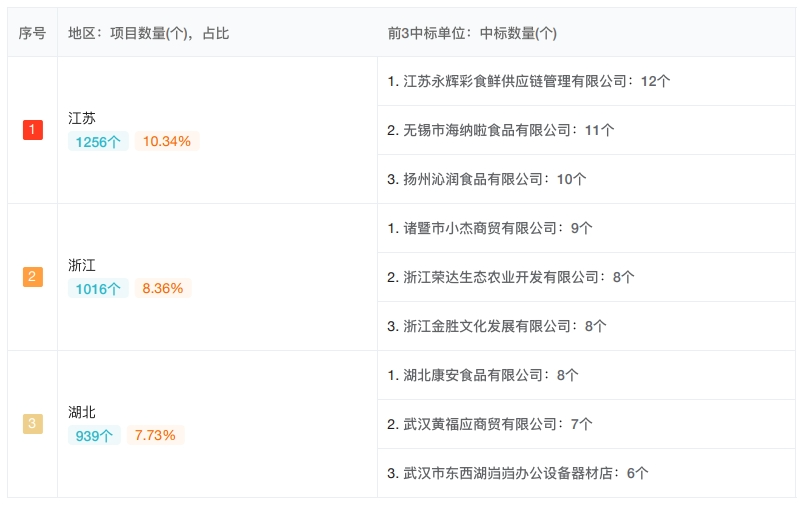Click the 1256个 project count tag
Image resolution: width=803 pixels, height=507 pixels.
(x=98, y=142)
